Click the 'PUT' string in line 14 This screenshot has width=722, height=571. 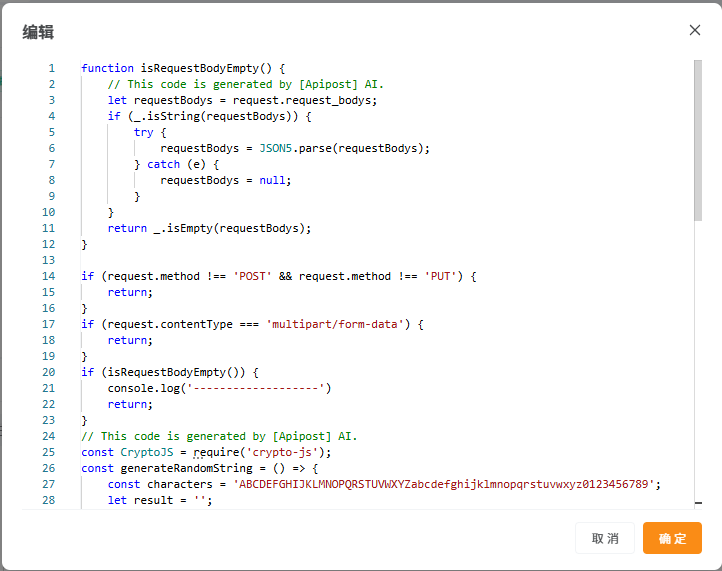coord(440,276)
